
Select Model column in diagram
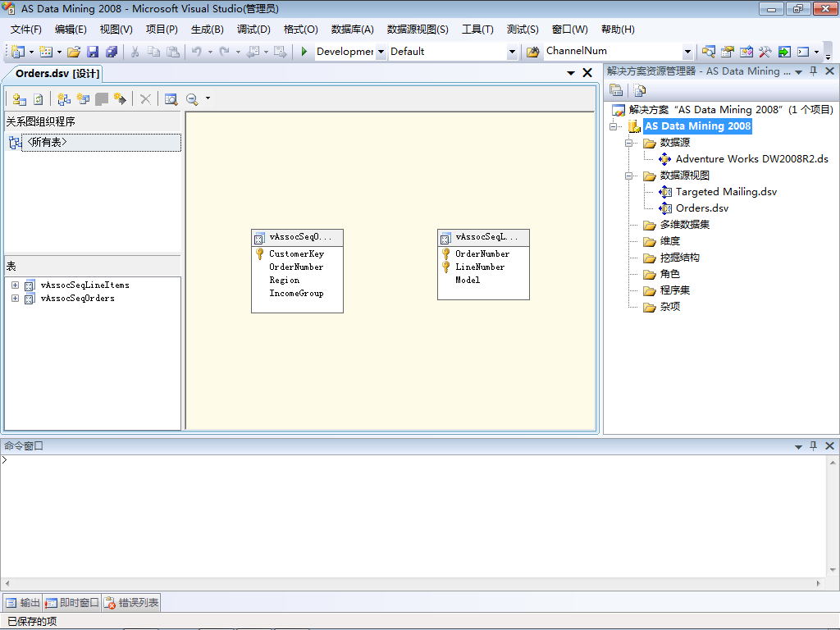[x=468, y=281]
